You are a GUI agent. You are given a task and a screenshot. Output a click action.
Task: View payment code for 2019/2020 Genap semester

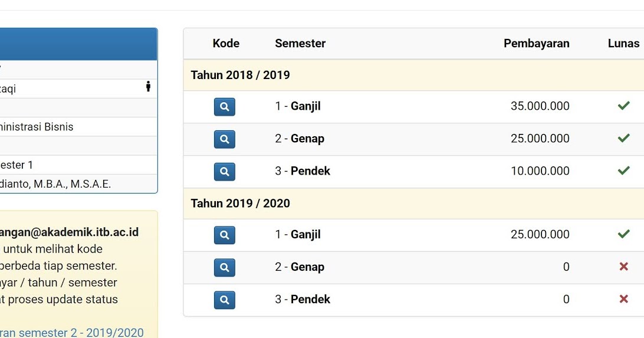[x=224, y=267]
